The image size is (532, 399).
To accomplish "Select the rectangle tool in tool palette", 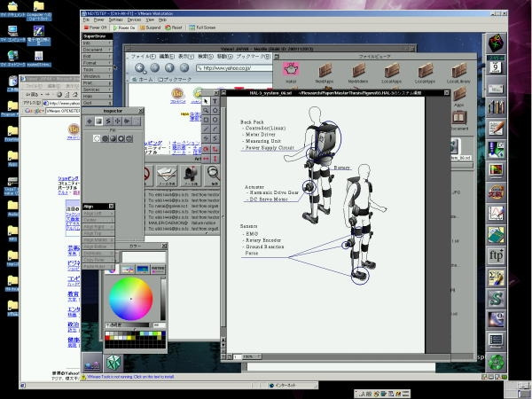I will tap(206, 120).
